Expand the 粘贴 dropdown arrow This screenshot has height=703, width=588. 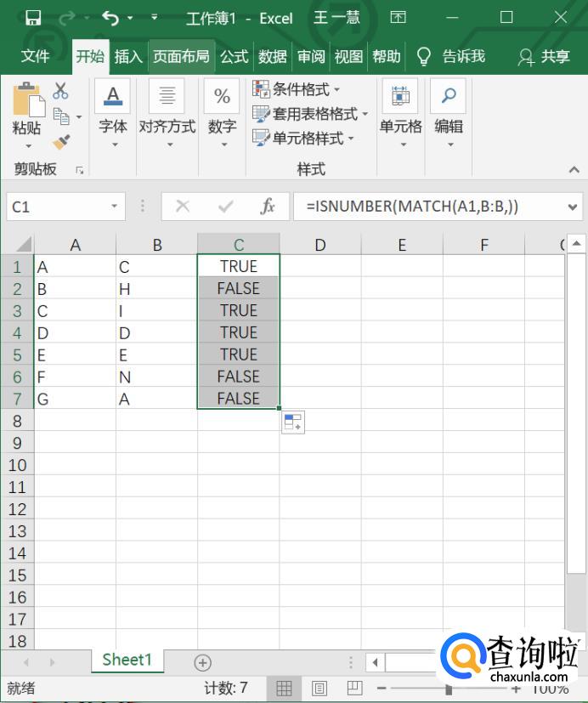[28, 146]
